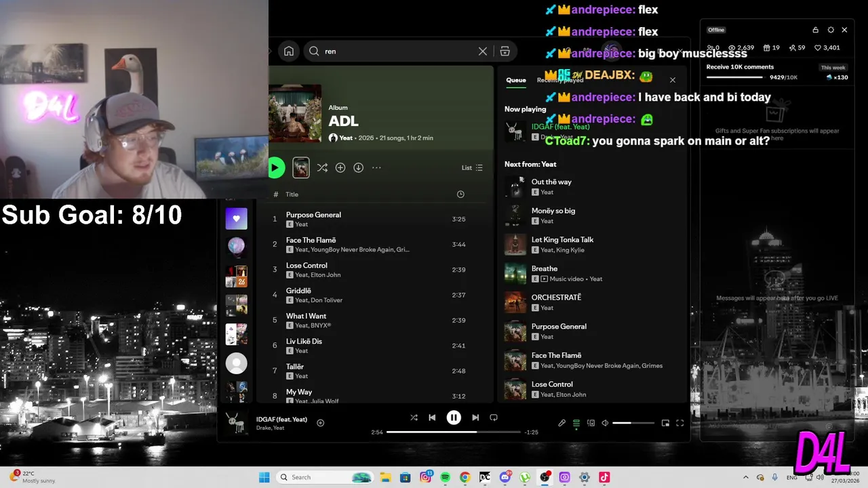The image size is (868, 488).
Task: Enable shuffle for ADL album
Action: coord(322,167)
